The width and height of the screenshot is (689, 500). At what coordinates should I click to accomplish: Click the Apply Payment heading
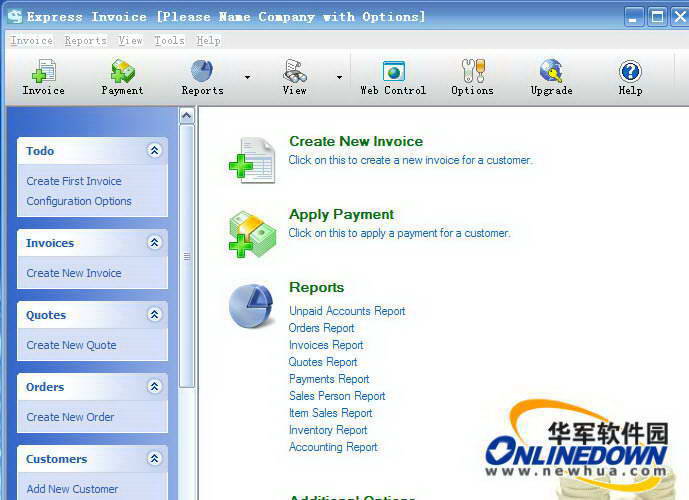click(x=341, y=214)
